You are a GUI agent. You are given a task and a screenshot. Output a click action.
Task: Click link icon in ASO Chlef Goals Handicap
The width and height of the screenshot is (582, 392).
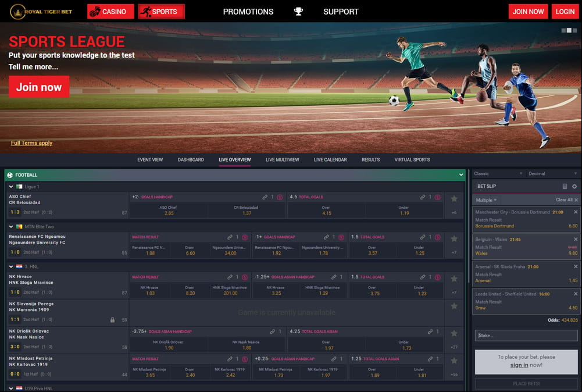click(265, 197)
